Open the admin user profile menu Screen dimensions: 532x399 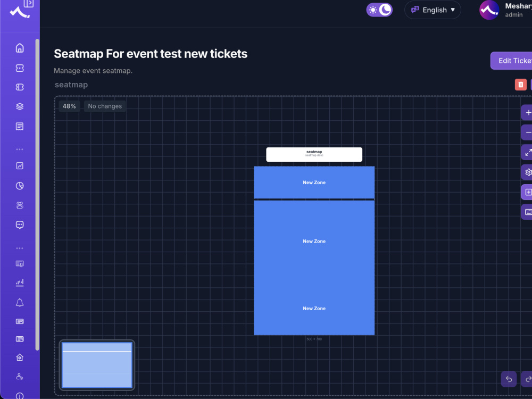click(505, 10)
